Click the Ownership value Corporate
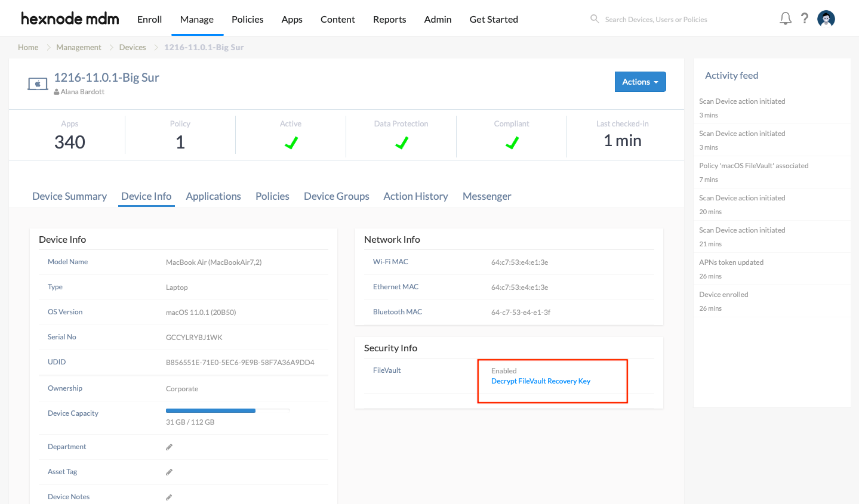Viewport: 859px width, 504px height. 182,389
